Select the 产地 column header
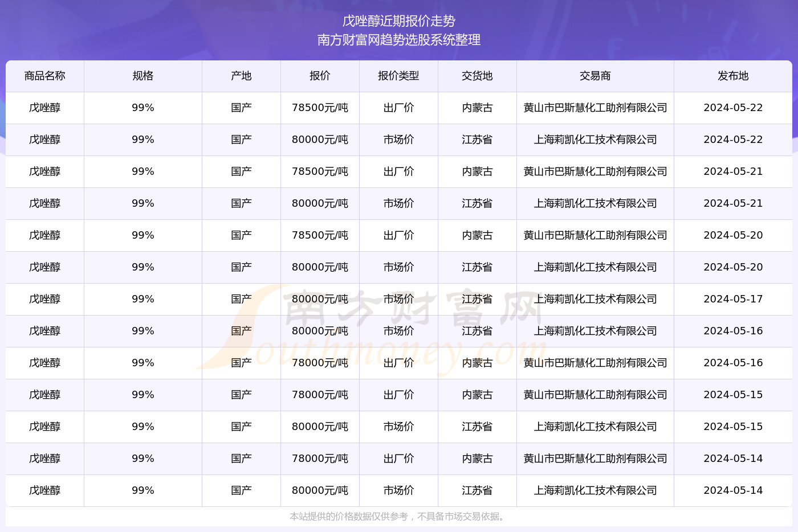 pos(242,76)
